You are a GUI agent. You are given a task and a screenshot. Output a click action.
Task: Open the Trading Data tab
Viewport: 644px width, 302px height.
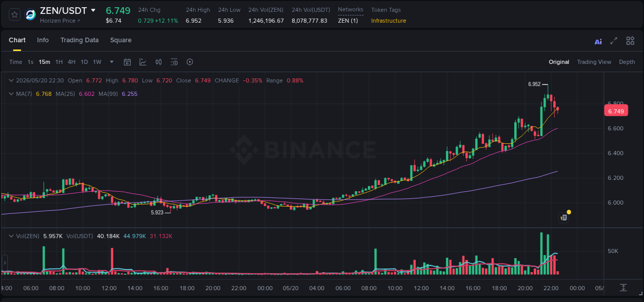tap(79, 40)
